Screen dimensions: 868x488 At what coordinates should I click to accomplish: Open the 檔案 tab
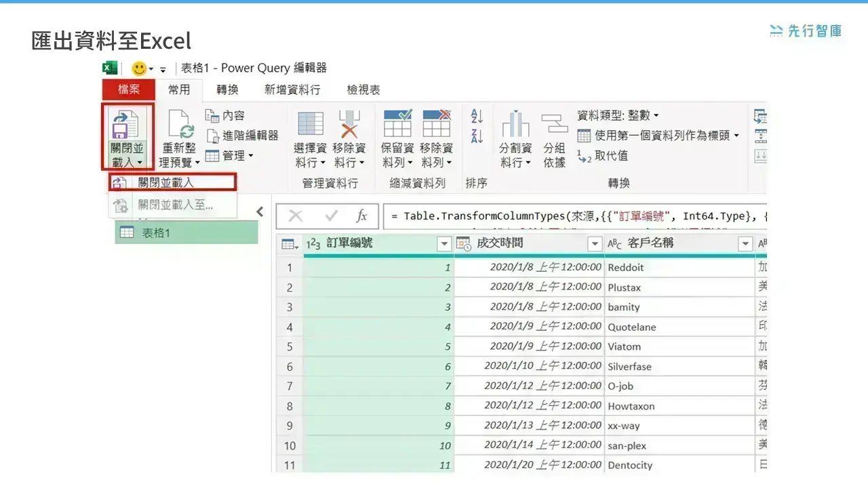tap(129, 89)
